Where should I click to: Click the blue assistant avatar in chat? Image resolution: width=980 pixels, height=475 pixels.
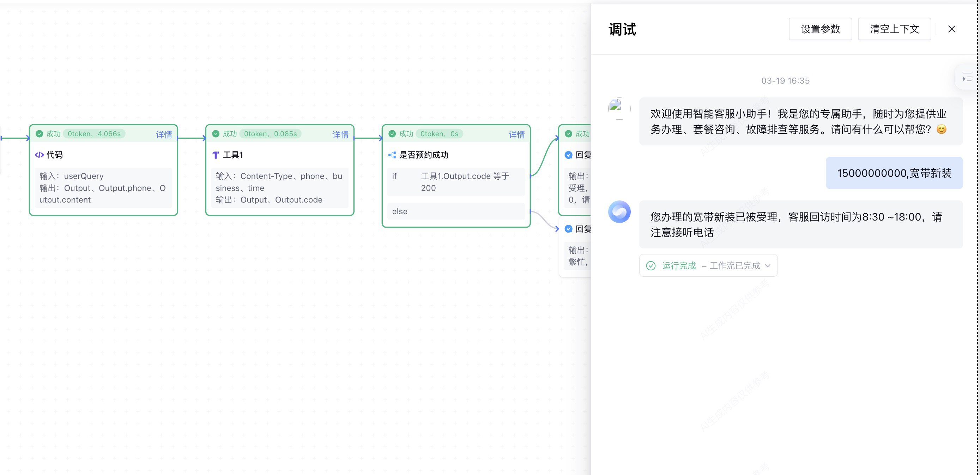coord(619,212)
